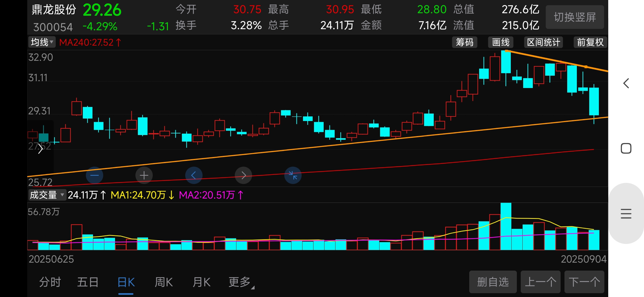Open Android recent apps menu icon
Viewport: 644px width, 297px height.
click(x=626, y=214)
